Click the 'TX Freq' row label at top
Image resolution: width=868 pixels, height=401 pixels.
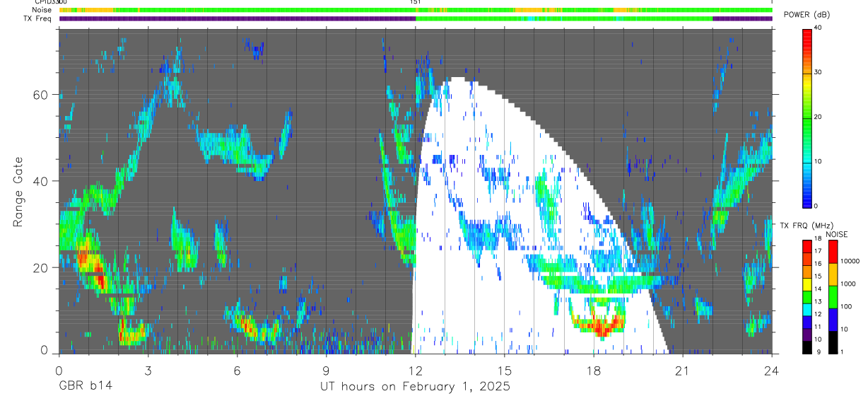tap(39, 18)
